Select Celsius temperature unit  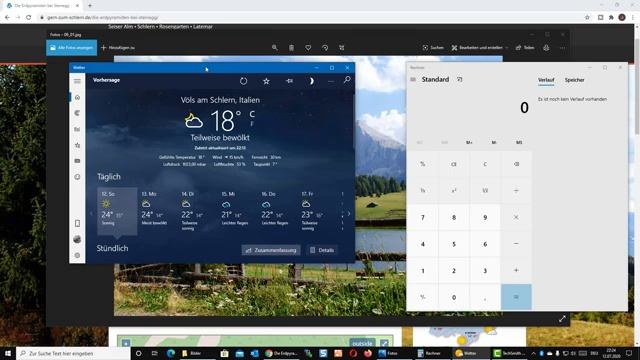(x=252, y=114)
